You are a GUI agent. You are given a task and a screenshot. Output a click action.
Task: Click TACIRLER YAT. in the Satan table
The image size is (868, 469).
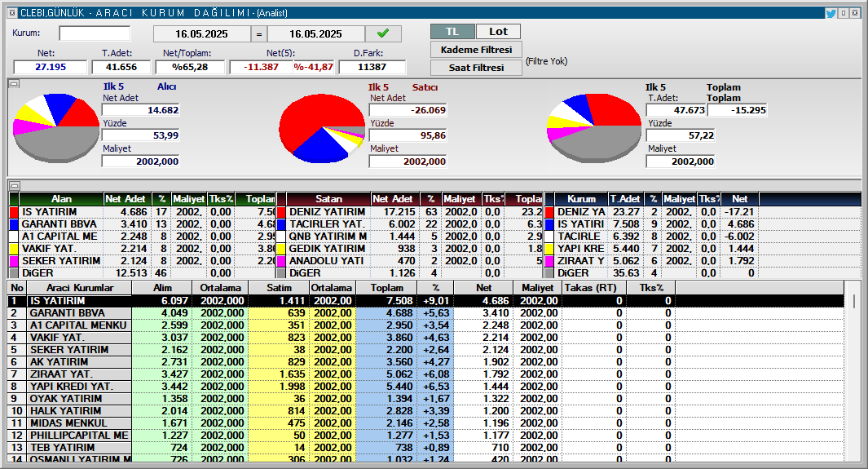(x=327, y=224)
